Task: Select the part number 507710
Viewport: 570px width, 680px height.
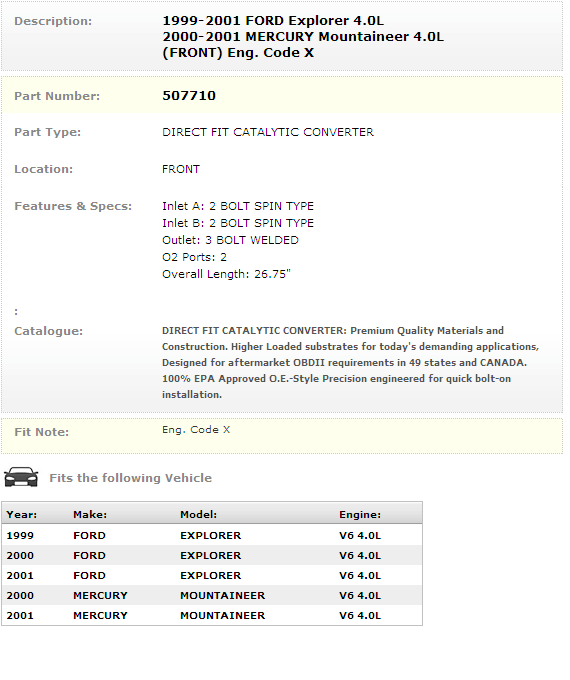Action: pyautogui.click(x=189, y=95)
